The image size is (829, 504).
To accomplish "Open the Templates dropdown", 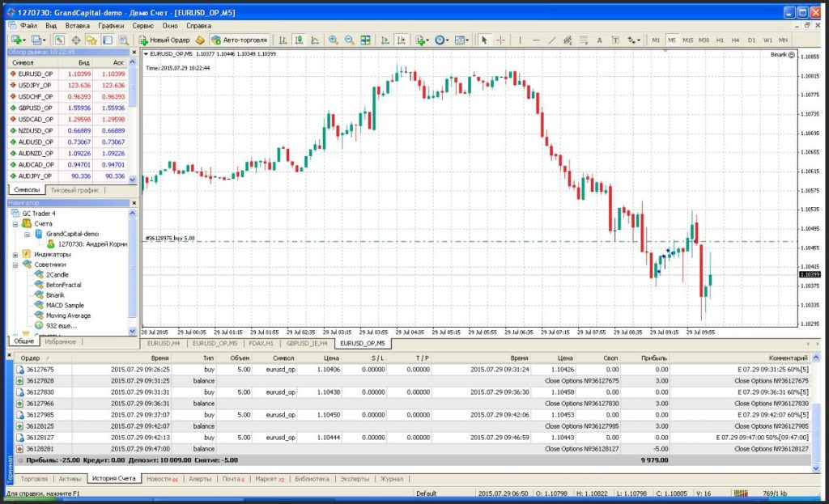I will [x=462, y=40].
